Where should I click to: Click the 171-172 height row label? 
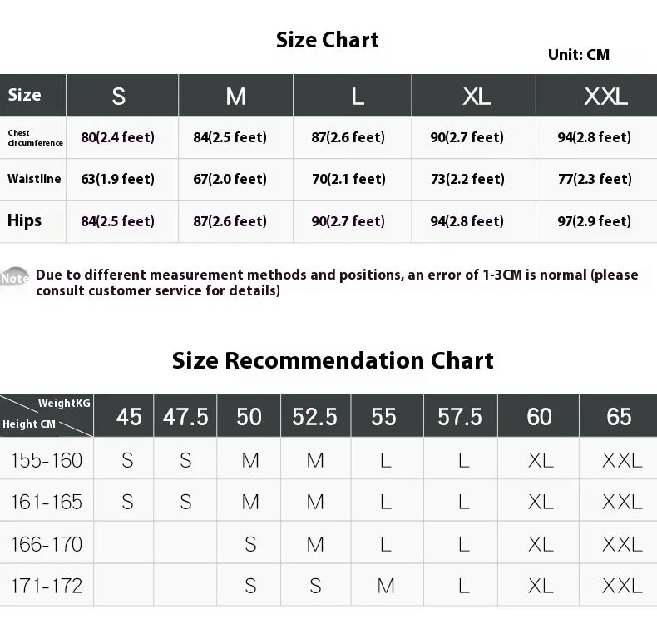click(x=47, y=586)
